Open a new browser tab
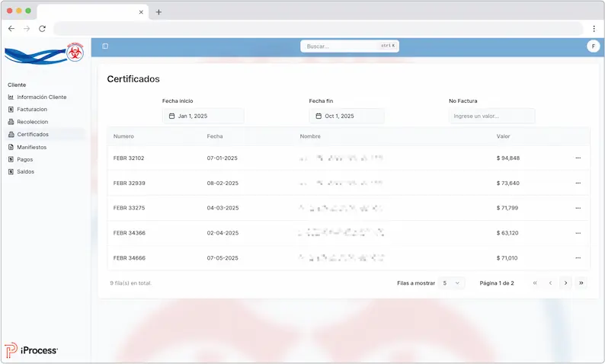Image resolution: width=605 pixels, height=364 pixels. coord(158,12)
